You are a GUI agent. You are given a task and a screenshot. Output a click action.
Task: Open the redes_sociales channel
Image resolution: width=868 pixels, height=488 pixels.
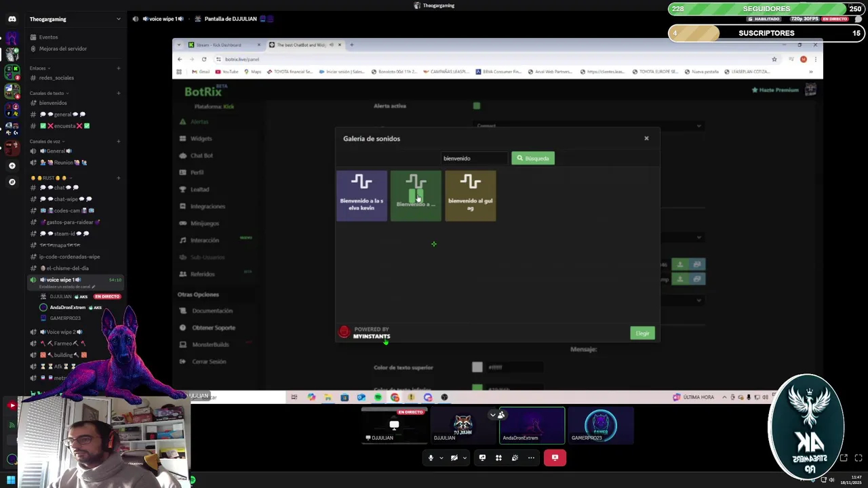coord(56,78)
